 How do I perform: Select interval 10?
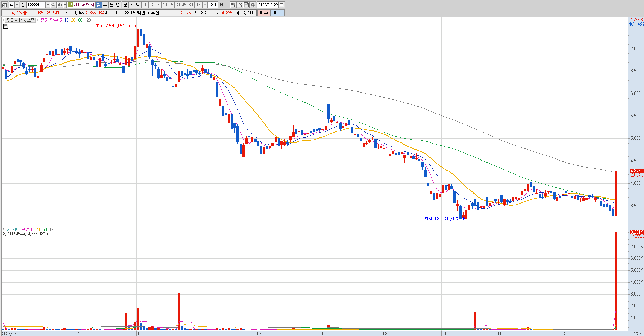(165, 5)
